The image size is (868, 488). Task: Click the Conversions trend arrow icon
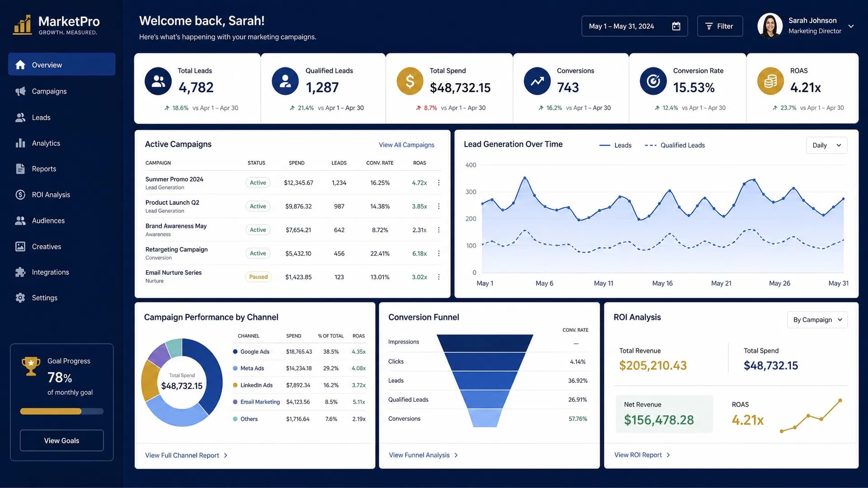(x=537, y=81)
